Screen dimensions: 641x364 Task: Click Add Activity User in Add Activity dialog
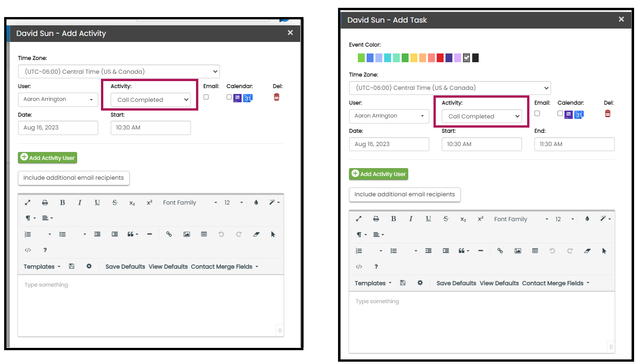coord(47,158)
